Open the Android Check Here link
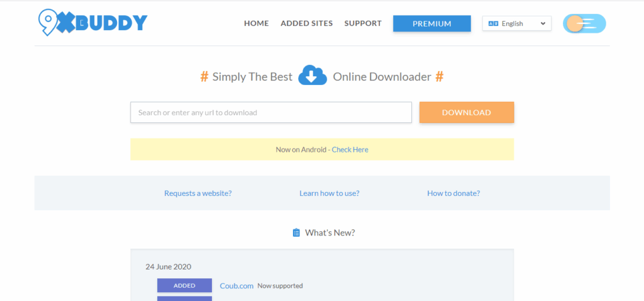This screenshot has height=301, width=644. tap(350, 150)
